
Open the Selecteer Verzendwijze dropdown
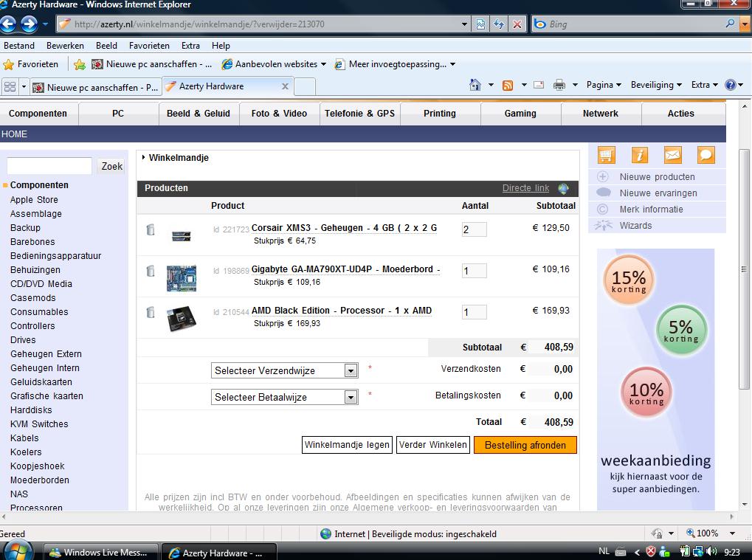(x=284, y=370)
